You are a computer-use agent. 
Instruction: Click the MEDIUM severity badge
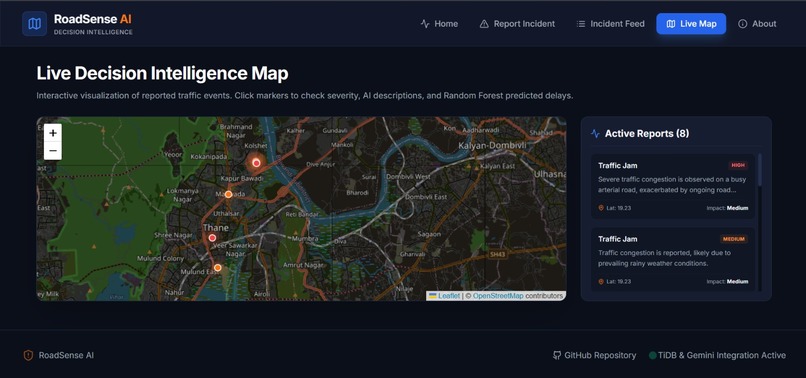pyautogui.click(x=734, y=239)
